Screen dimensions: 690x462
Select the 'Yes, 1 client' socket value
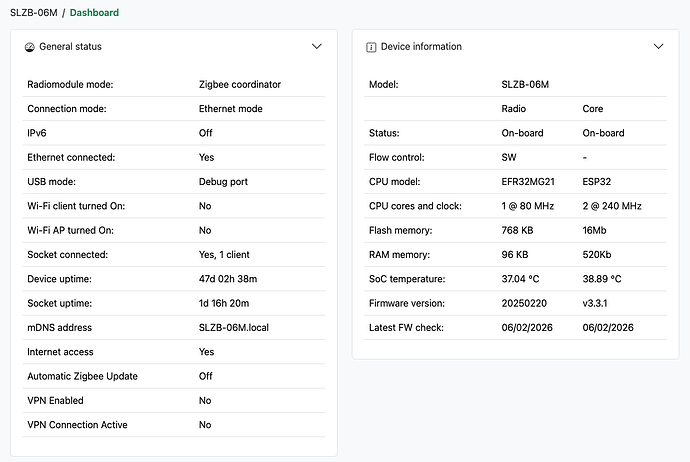224,254
